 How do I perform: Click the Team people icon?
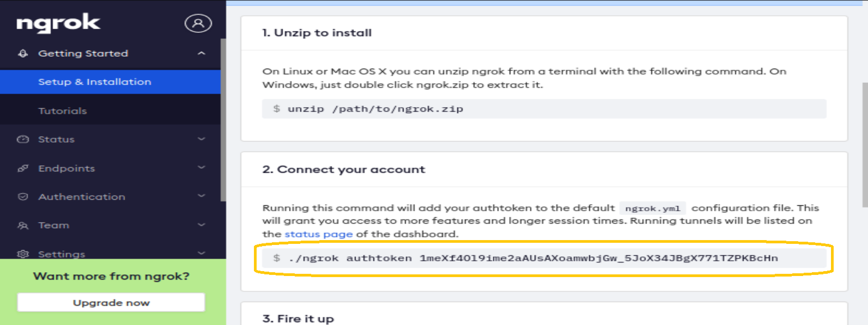[x=23, y=225]
